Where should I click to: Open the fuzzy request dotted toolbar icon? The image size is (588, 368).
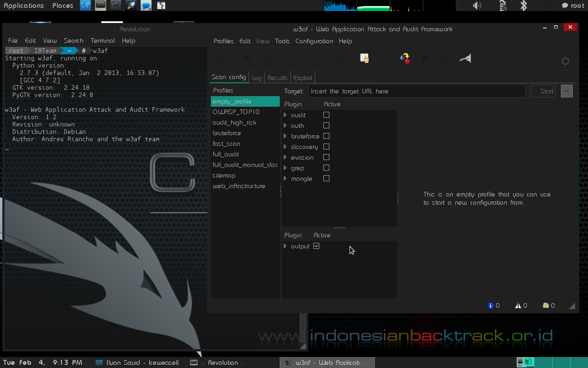[384, 58]
